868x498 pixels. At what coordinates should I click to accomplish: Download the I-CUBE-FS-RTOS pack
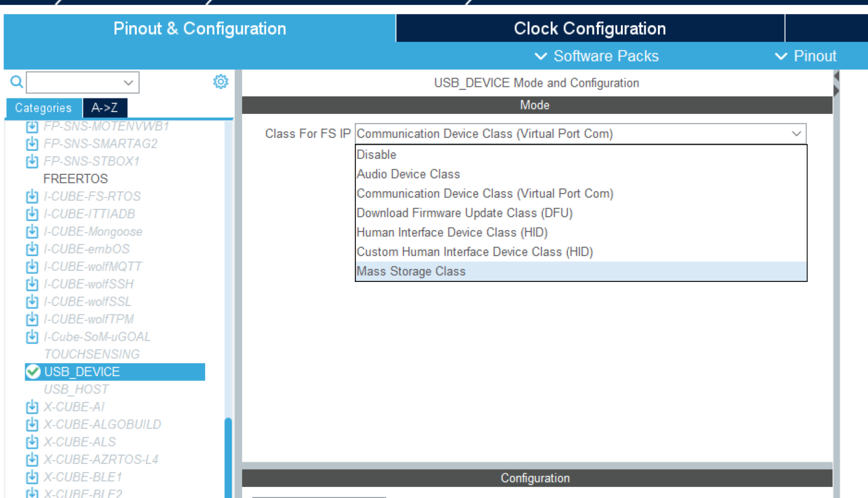31,196
